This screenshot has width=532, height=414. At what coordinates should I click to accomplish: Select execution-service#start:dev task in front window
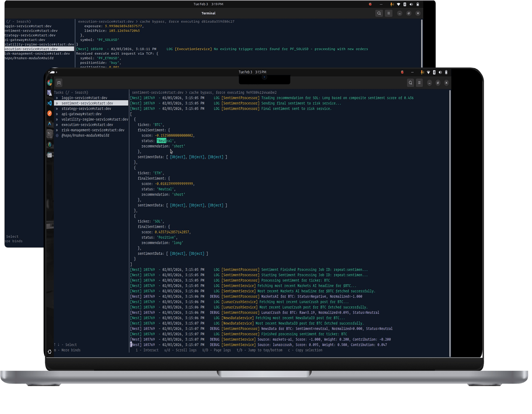point(87,125)
